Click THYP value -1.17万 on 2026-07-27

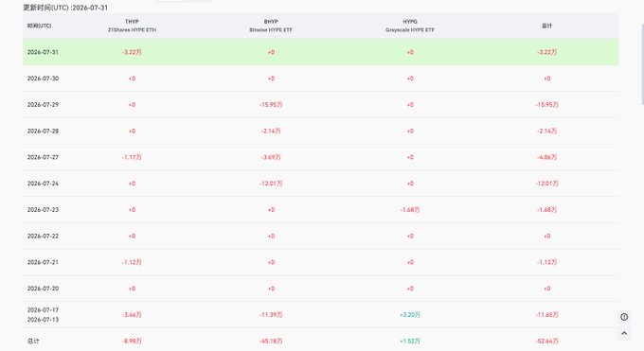pos(132,157)
